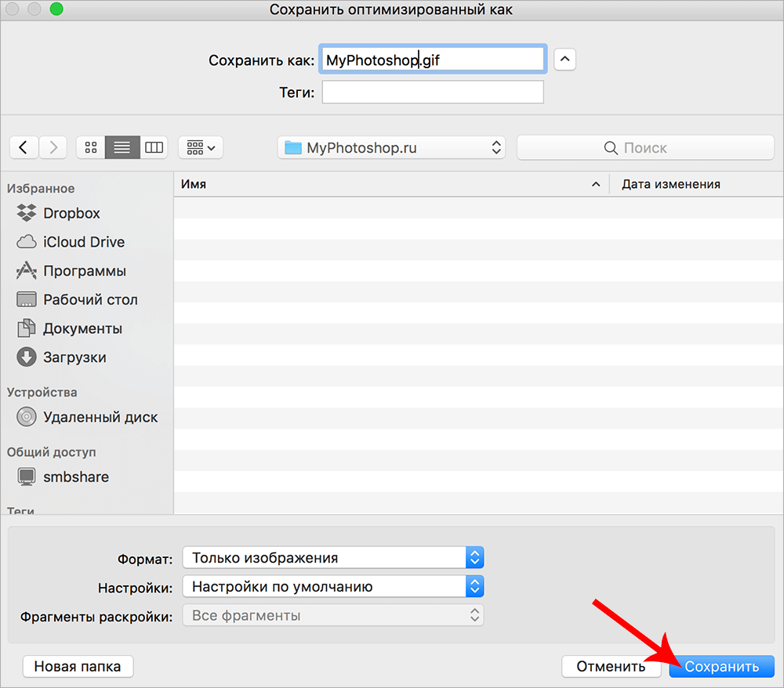Click the Рабочий стол desktop icon
Screen dimensions: 784x688
[27, 299]
